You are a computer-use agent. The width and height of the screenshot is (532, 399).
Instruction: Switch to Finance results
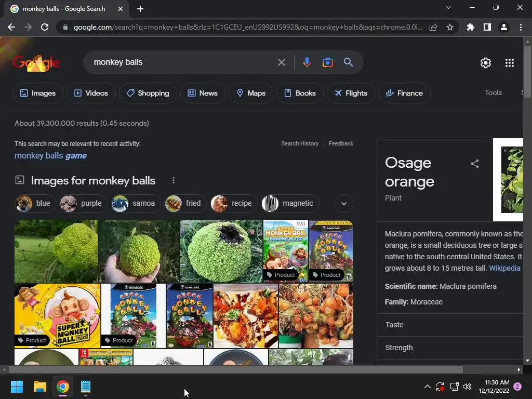pos(404,93)
